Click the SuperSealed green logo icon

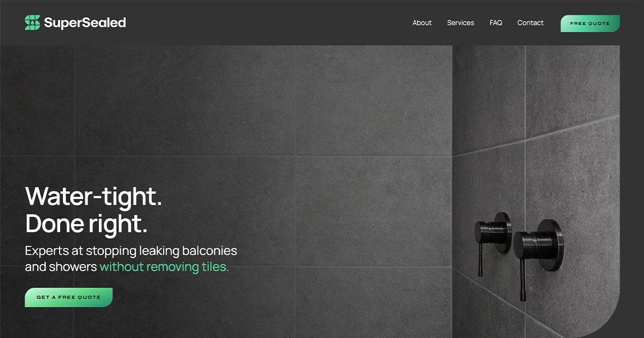click(x=32, y=23)
